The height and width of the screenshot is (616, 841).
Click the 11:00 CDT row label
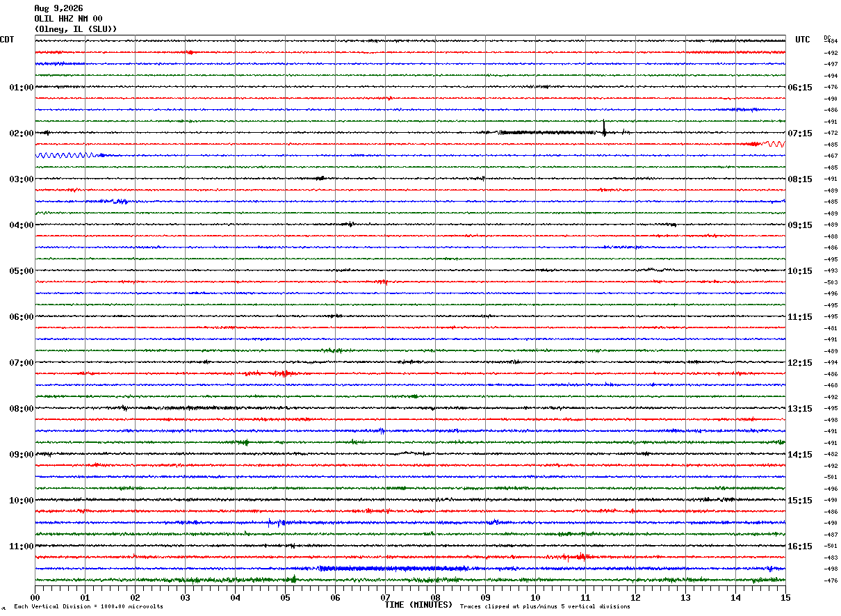[x=21, y=546]
